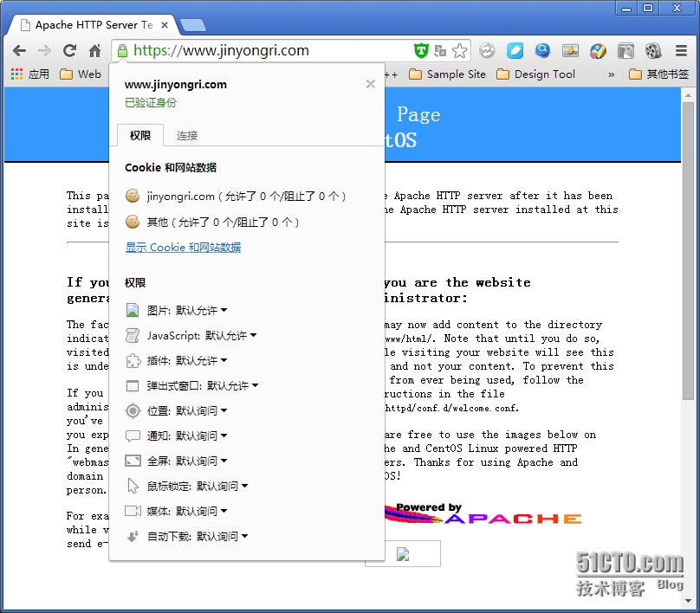Click the translate icon in the address bar
This screenshot has width=700, height=613.
(440, 51)
